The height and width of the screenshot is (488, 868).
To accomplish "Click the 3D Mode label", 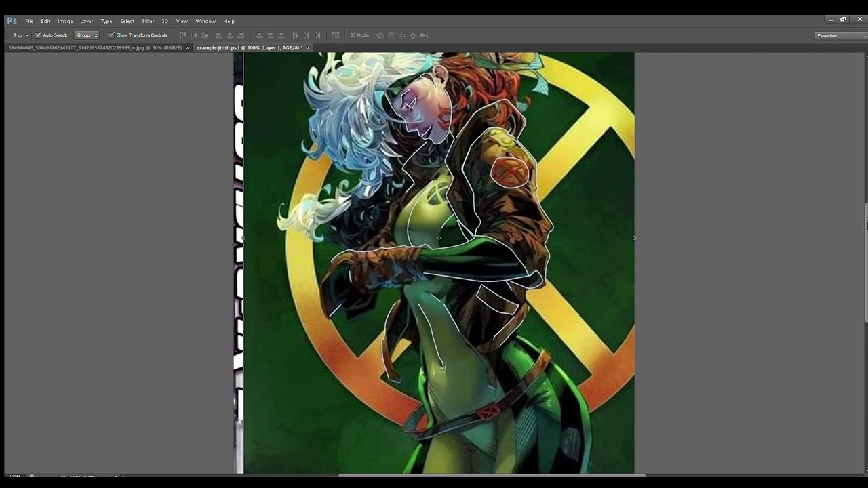I will click(359, 35).
